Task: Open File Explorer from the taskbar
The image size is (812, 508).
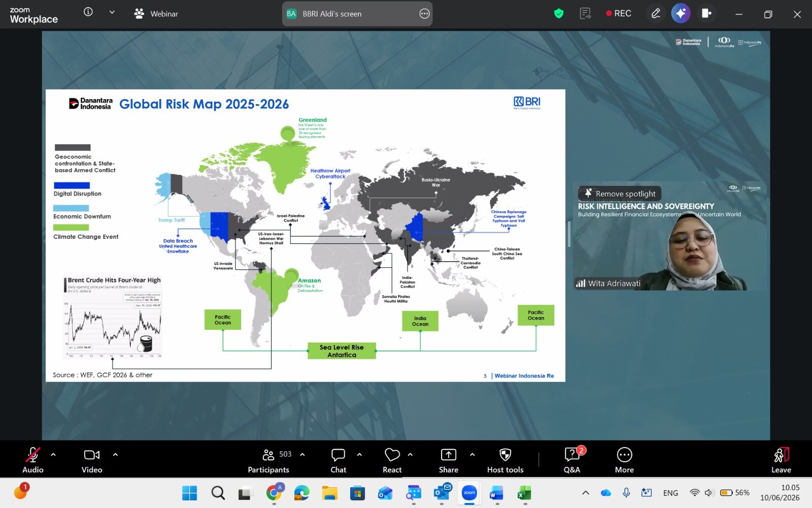Action: click(329, 493)
